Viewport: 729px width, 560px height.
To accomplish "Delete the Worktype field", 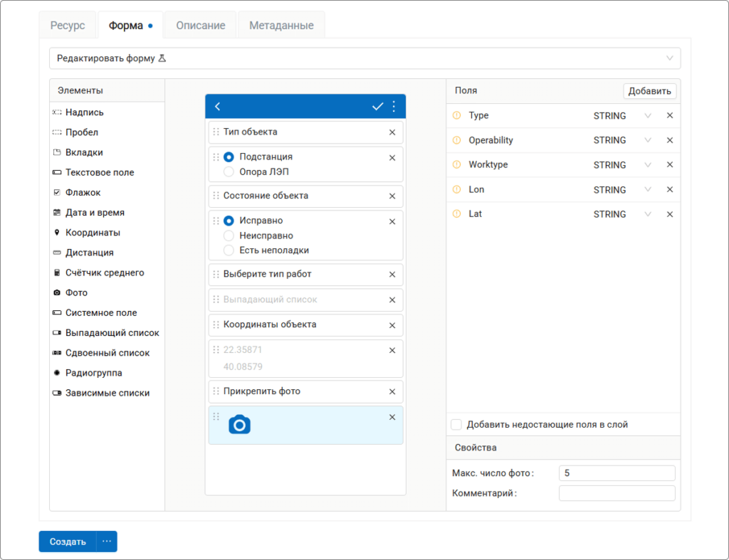I will click(670, 164).
